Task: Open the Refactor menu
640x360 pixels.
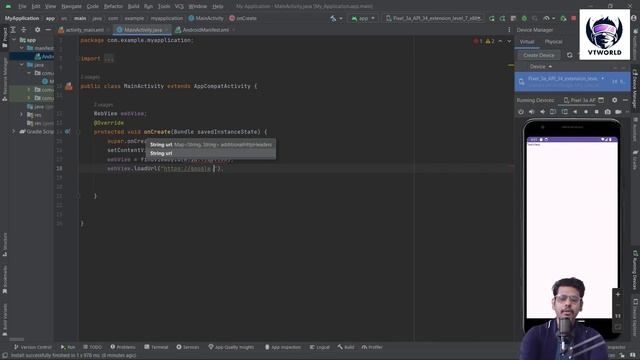Action: pyautogui.click(x=113, y=7)
